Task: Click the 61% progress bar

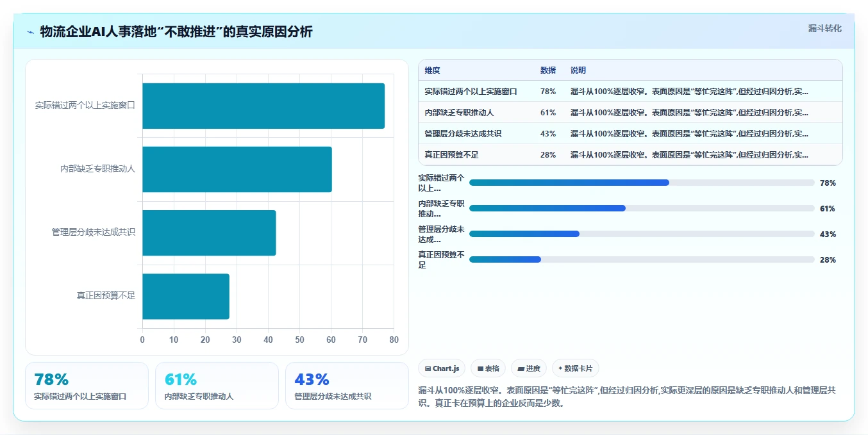Action: coord(642,208)
